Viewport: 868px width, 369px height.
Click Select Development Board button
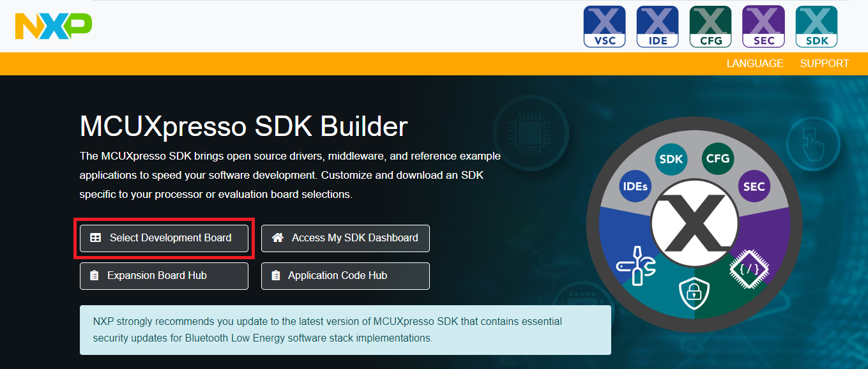coord(164,238)
